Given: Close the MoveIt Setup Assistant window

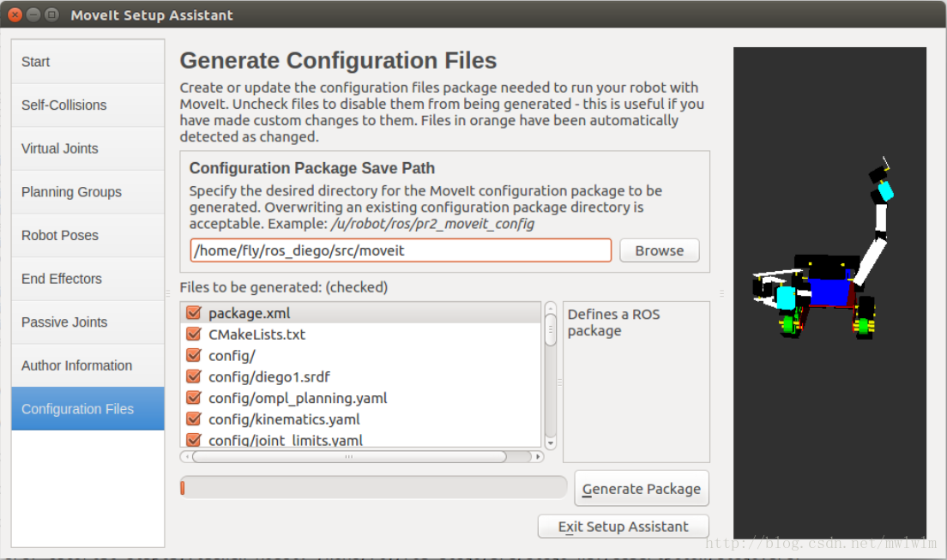Looking at the screenshot, I should pos(15,15).
